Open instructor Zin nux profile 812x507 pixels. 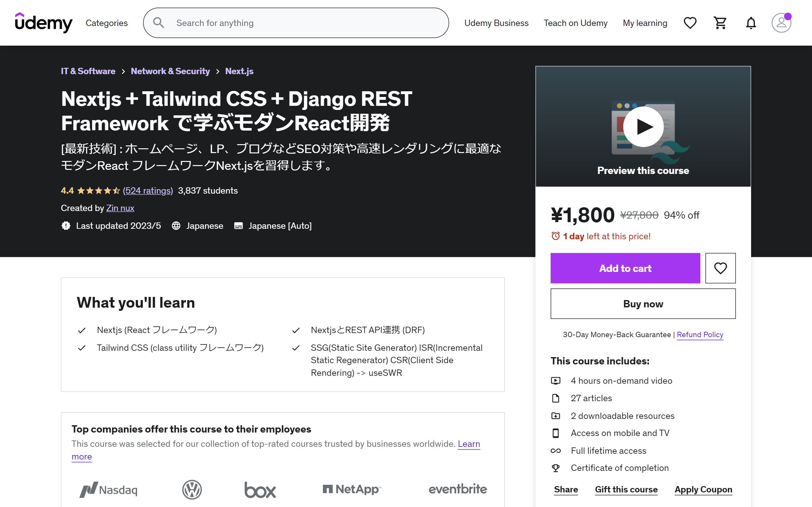[120, 208]
